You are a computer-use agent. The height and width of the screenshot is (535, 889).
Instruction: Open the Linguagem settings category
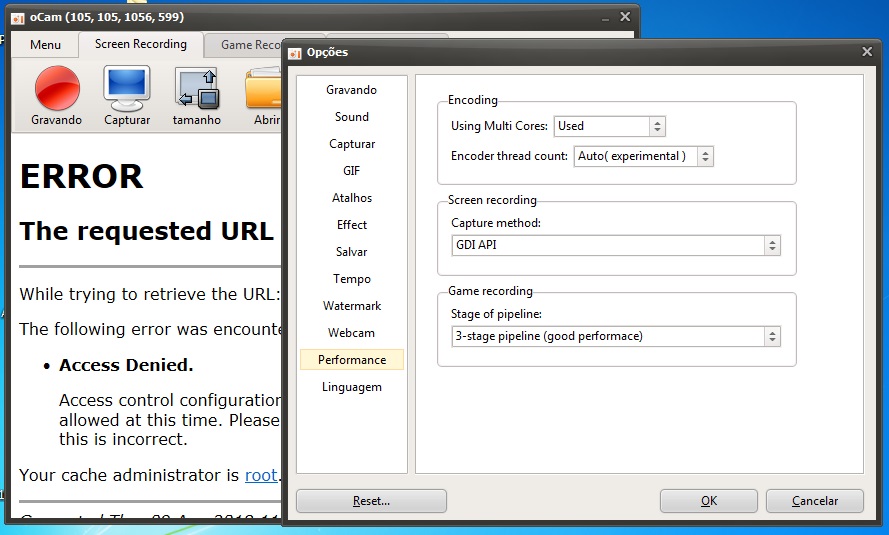[x=352, y=387]
